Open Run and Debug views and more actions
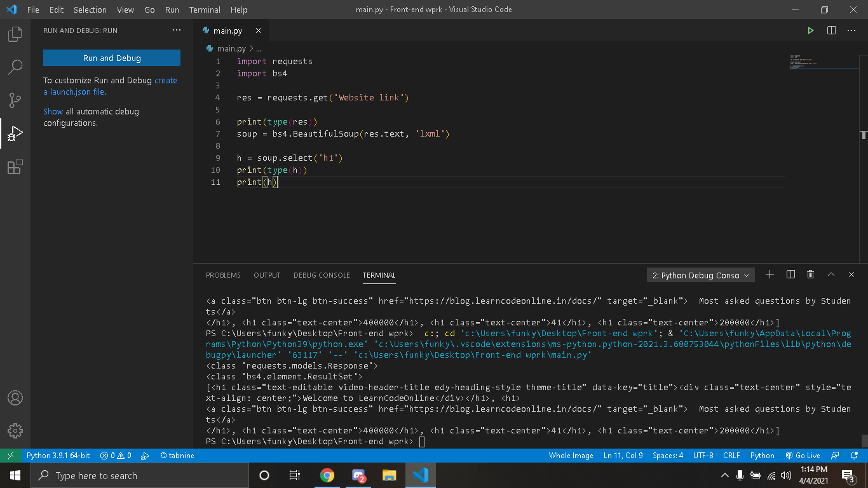The height and width of the screenshot is (488, 868). point(177,30)
